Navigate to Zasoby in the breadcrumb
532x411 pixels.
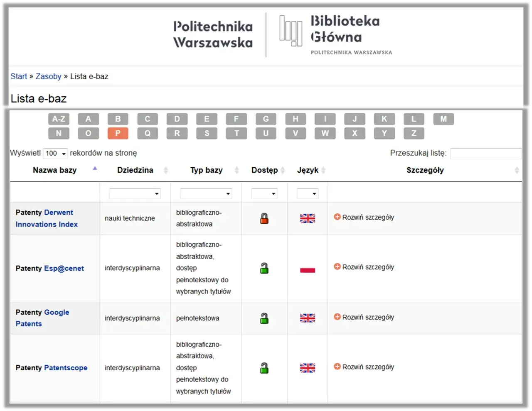coord(49,76)
